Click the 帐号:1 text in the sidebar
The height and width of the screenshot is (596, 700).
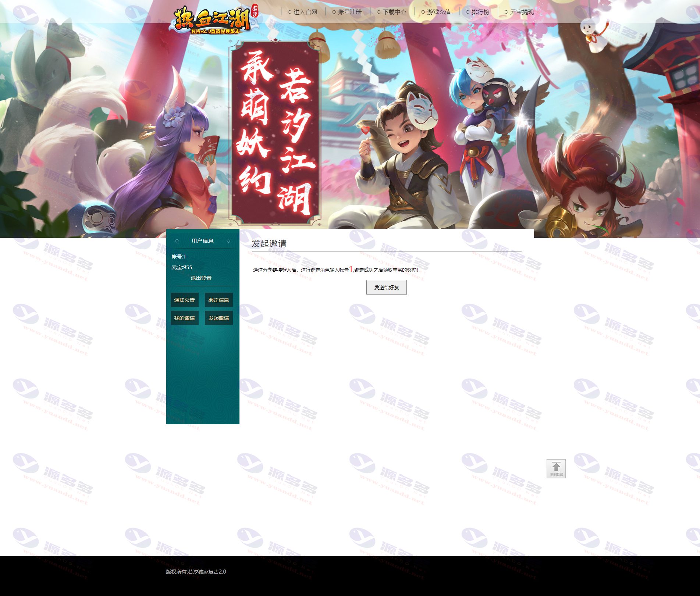coord(179,257)
